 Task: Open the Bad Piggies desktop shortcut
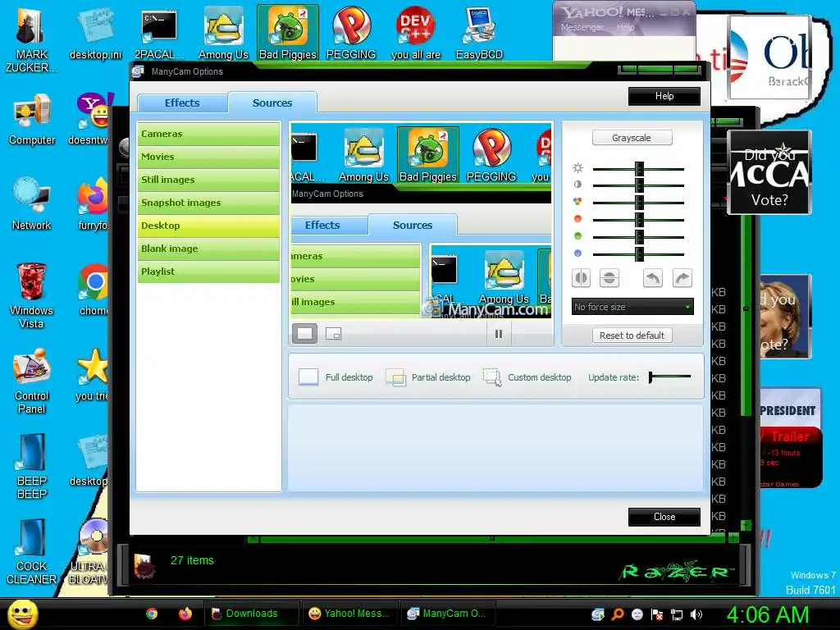point(288,33)
